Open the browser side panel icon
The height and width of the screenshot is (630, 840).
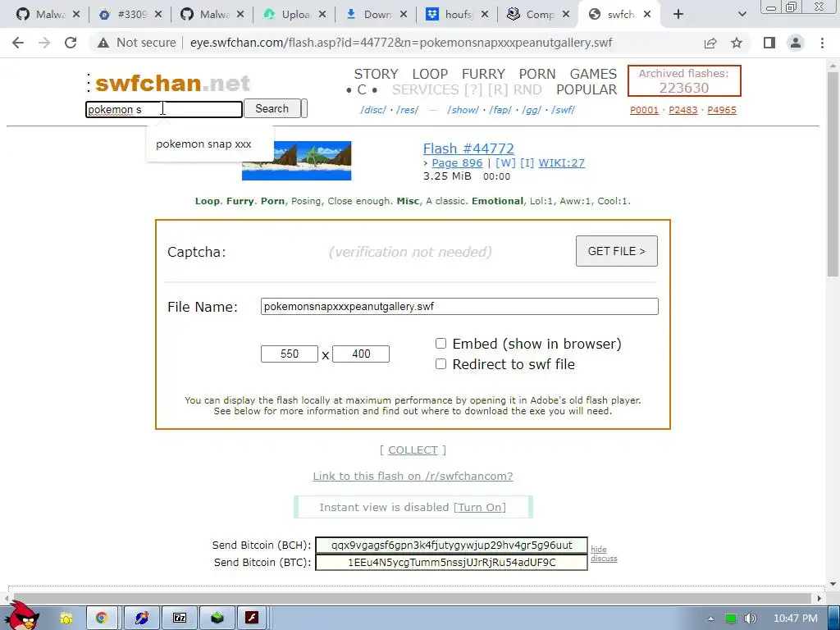pyautogui.click(x=769, y=43)
